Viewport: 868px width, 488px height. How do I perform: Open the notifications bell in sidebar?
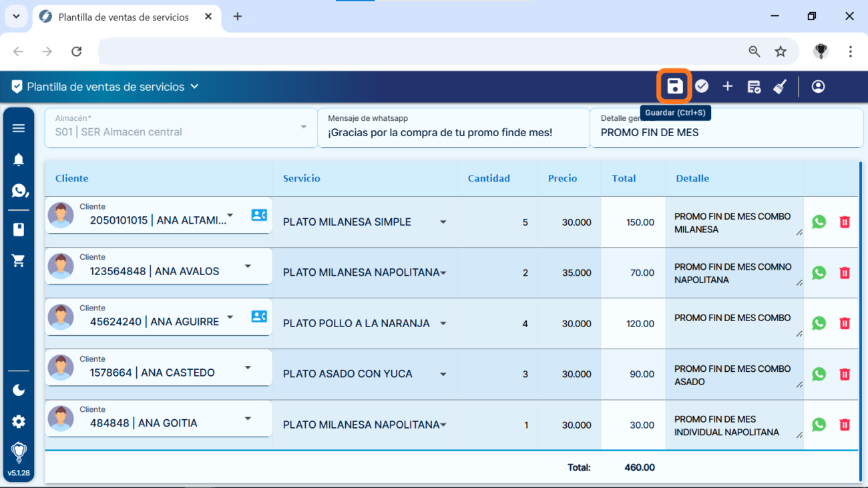coord(19,160)
